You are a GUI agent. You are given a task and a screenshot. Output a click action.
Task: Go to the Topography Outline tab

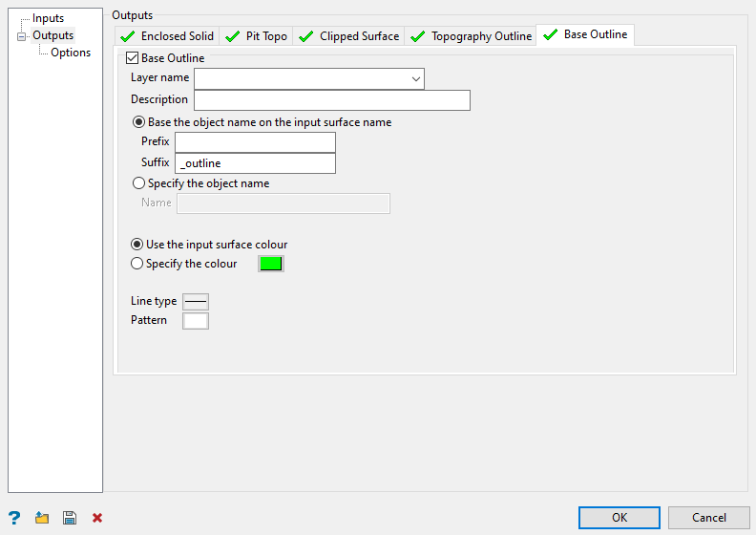[472, 36]
